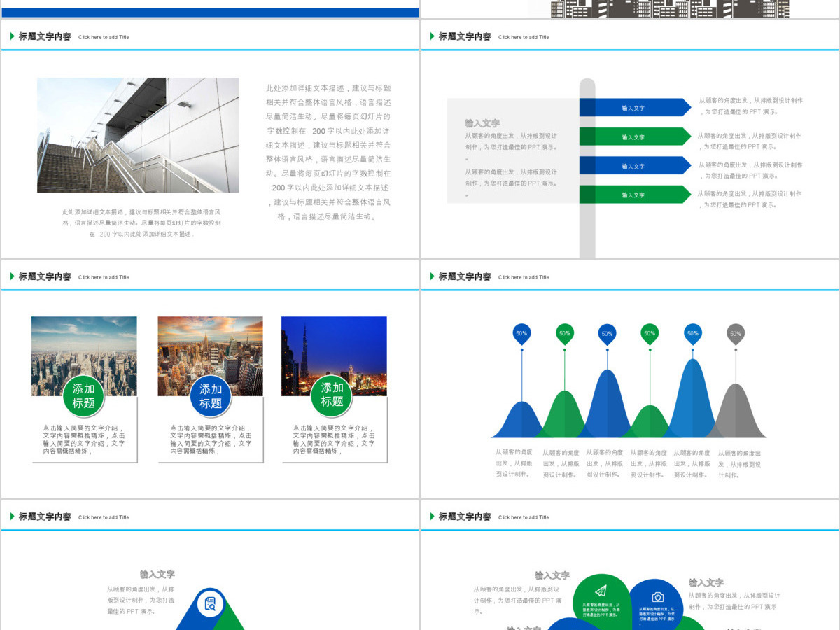Image resolution: width=840 pixels, height=630 pixels.
Task: Click 'Click here to add Title' on city photos slide
Action: 104,277
